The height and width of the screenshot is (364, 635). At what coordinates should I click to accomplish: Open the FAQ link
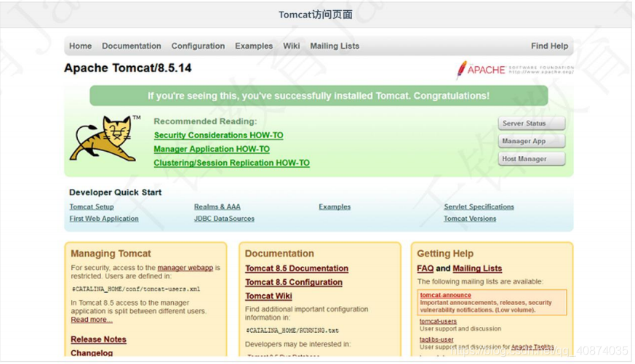point(426,269)
